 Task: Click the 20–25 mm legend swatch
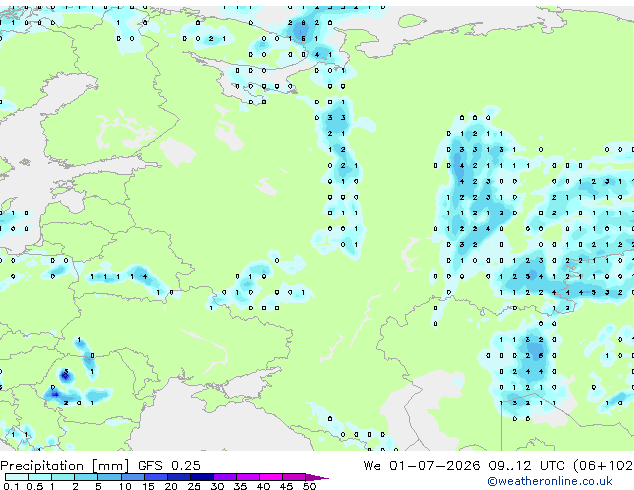179,477
